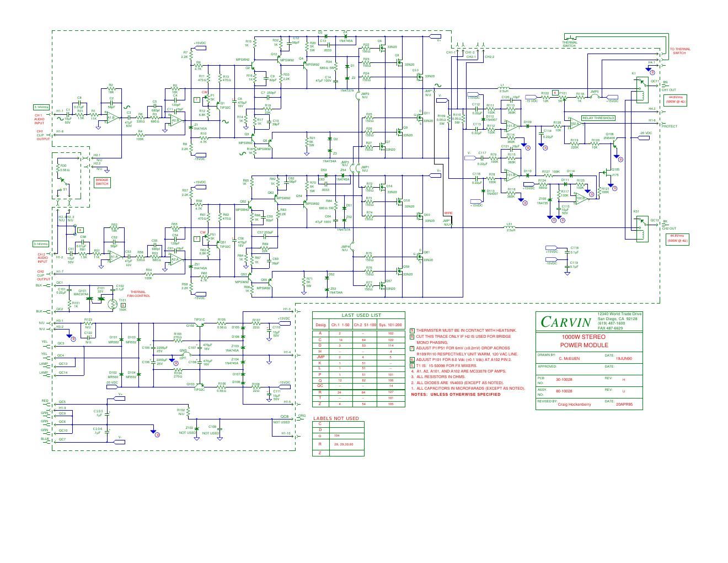Screen dimensions: 728x563
Task: Click the L51 2.5µH inductor
Action: coord(510,227)
